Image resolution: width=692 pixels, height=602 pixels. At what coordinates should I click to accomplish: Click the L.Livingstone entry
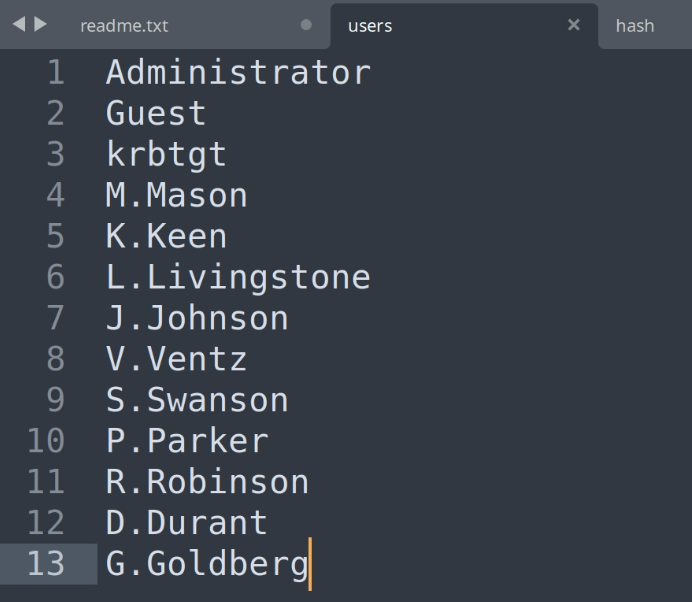coord(238,277)
